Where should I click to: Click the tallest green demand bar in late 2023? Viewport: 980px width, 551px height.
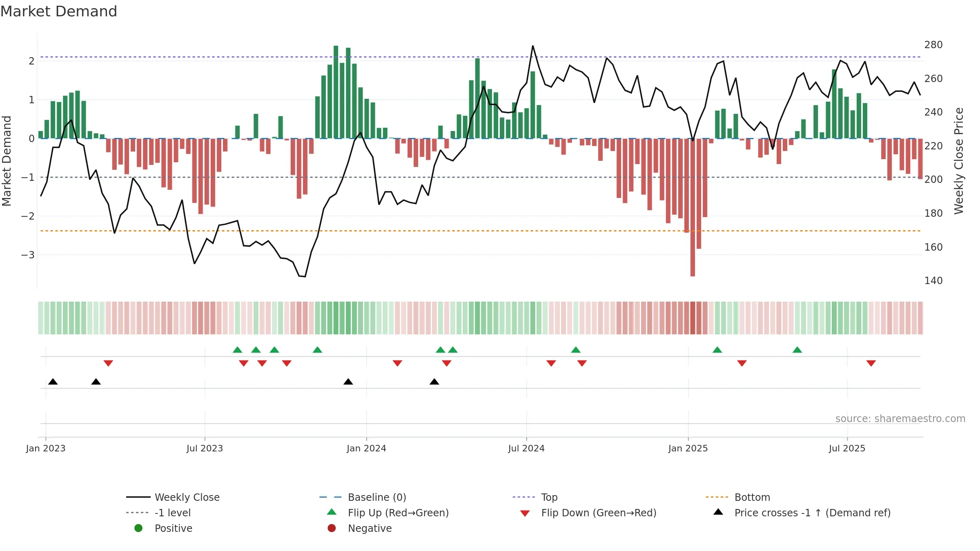pos(336,92)
